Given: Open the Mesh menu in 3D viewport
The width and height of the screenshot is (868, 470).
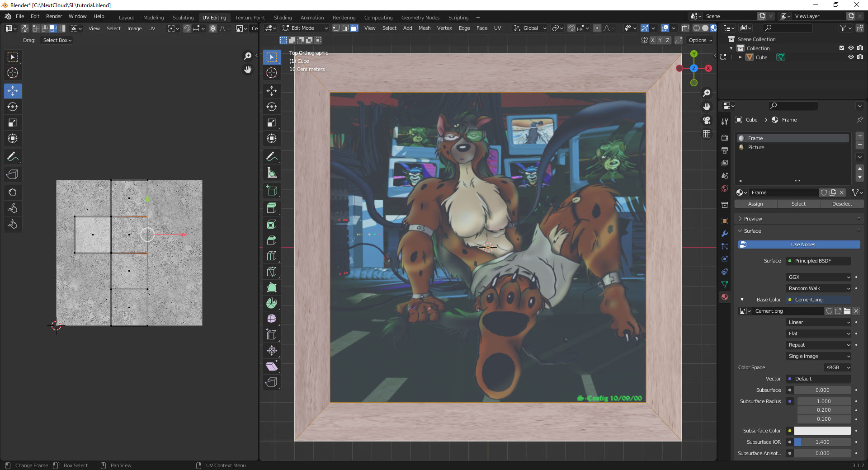Looking at the screenshot, I should 425,28.
